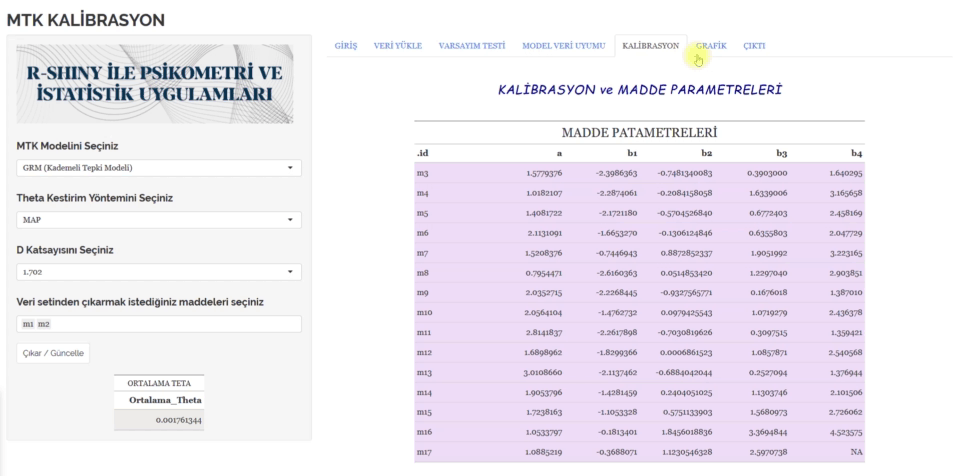Image resolution: width=958 pixels, height=476 pixels.
Task: Click the b1 value -2.2268445 for m9
Action: tap(616, 293)
